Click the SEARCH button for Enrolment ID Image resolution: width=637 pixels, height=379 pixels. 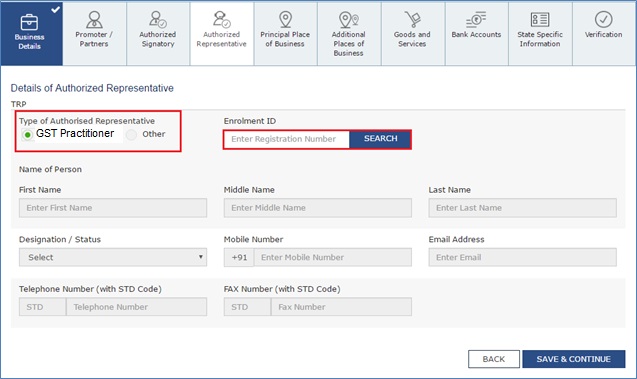[380, 139]
